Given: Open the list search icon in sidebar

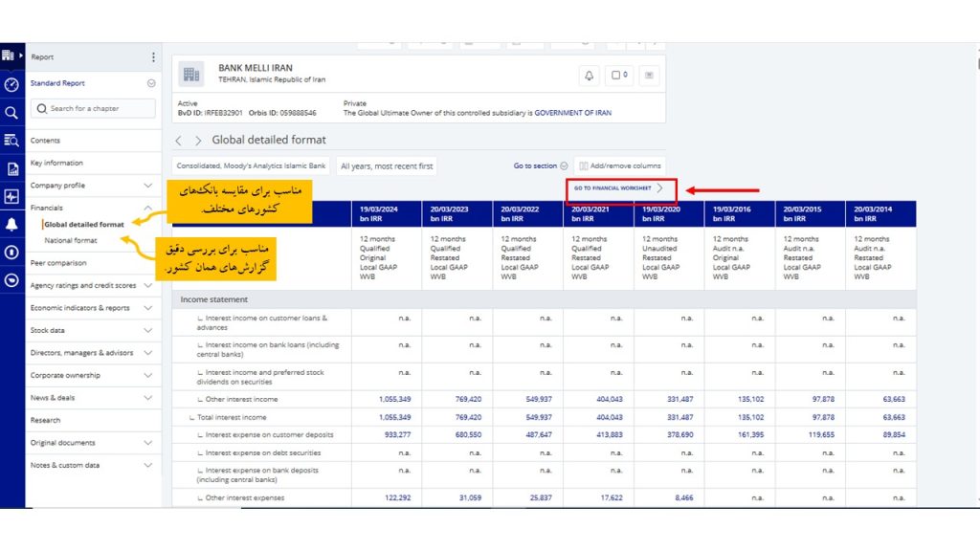Looking at the screenshot, I should coord(11,141).
